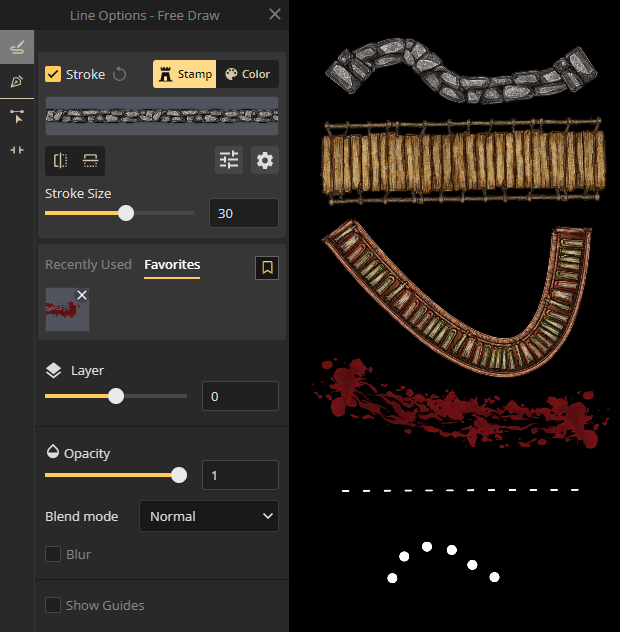This screenshot has height=632, width=620.
Task: Enable the Blur checkbox
Action: coord(54,554)
